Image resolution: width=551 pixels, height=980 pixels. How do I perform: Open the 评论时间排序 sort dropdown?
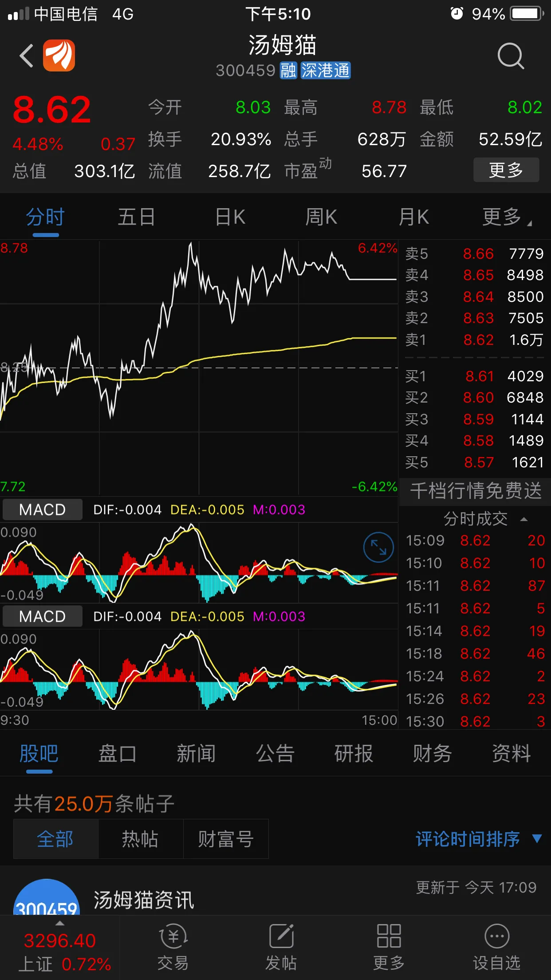(479, 839)
